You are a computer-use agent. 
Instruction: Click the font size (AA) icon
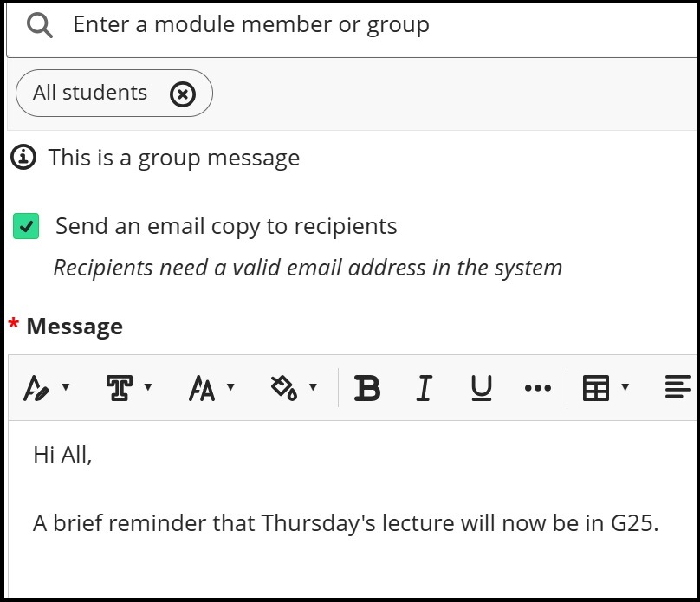(x=201, y=387)
